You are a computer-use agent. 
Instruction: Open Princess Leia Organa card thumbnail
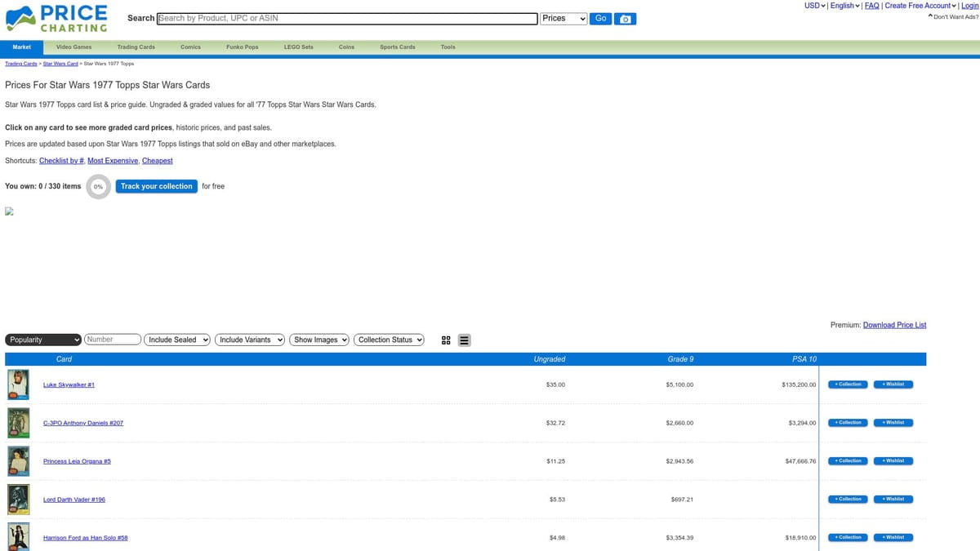[x=18, y=461]
